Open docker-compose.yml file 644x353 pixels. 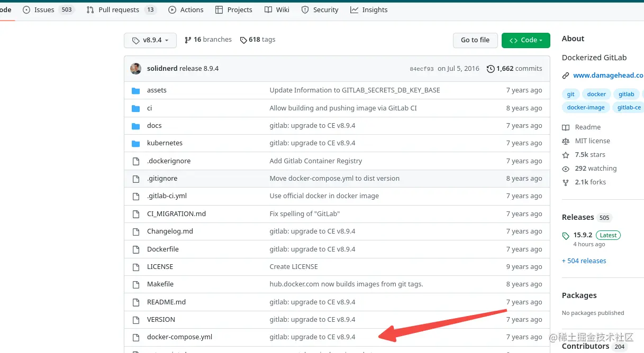(179, 337)
